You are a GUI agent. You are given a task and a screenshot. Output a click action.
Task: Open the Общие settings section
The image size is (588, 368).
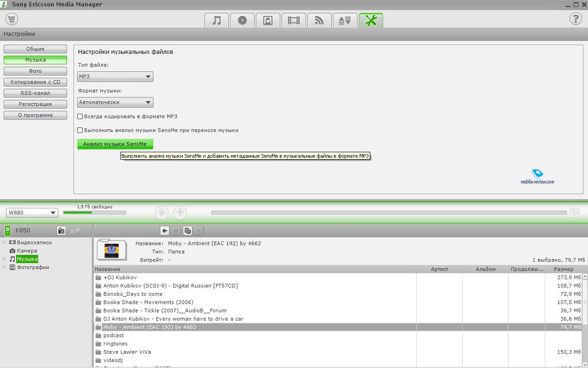(x=35, y=49)
